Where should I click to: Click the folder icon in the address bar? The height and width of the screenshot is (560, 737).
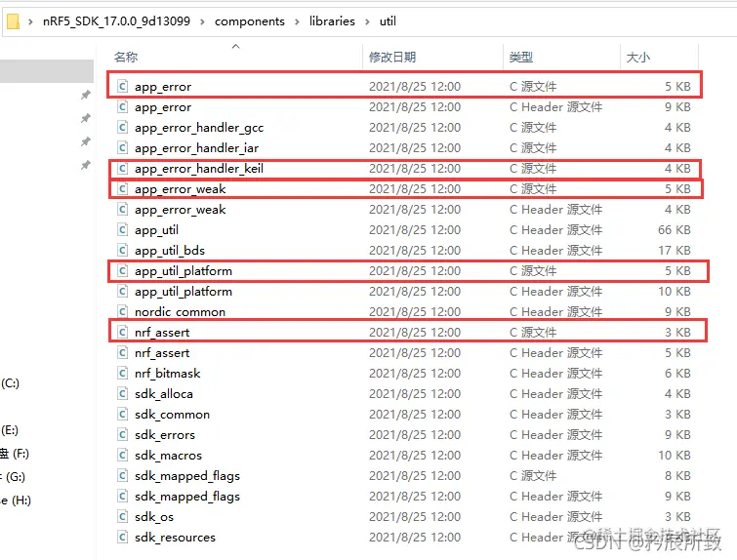[x=13, y=21]
